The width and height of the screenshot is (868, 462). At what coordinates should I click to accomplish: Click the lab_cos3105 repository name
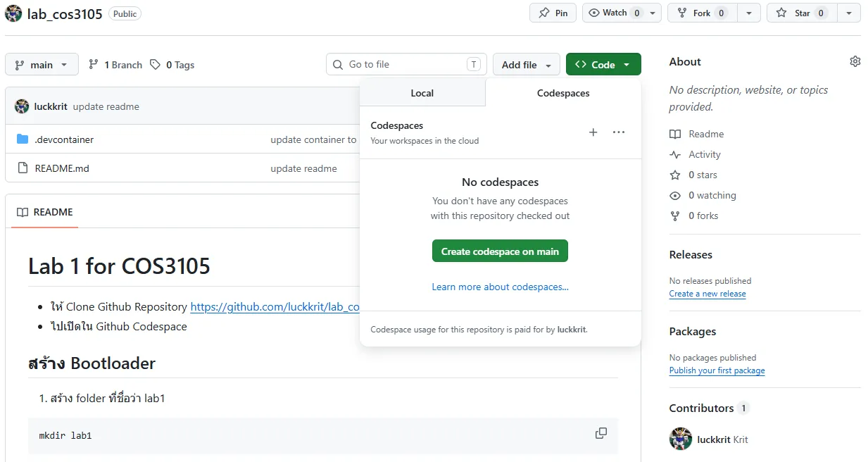click(x=65, y=14)
